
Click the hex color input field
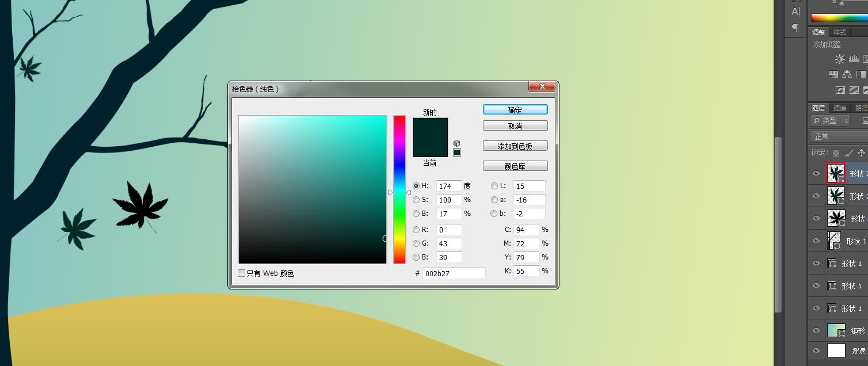point(454,273)
